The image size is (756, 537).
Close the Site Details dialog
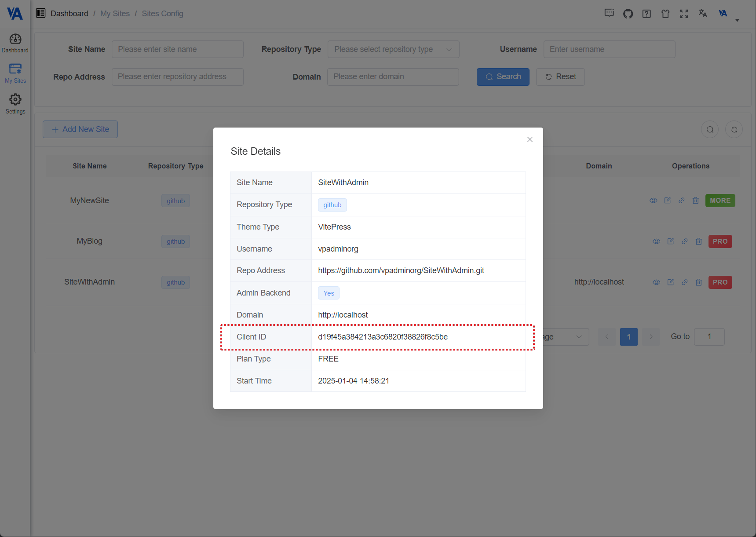click(530, 139)
